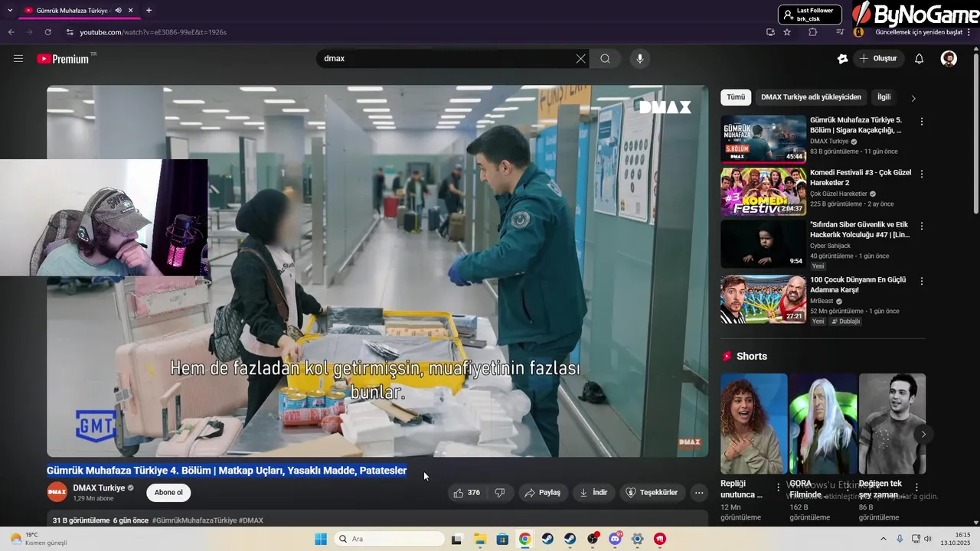The width and height of the screenshot is (980, 551).
Task: Open options for Sıfırdan Siber Güvenlik video
Action: click(922, 227)
